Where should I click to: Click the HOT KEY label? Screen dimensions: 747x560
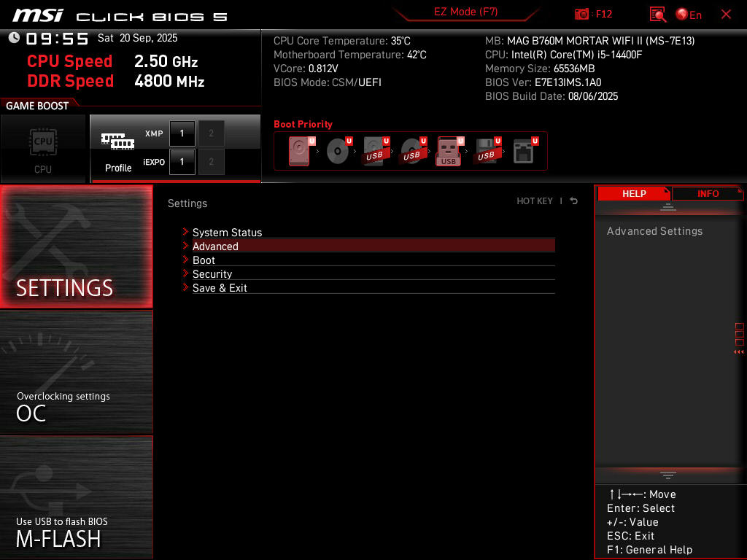535,201
